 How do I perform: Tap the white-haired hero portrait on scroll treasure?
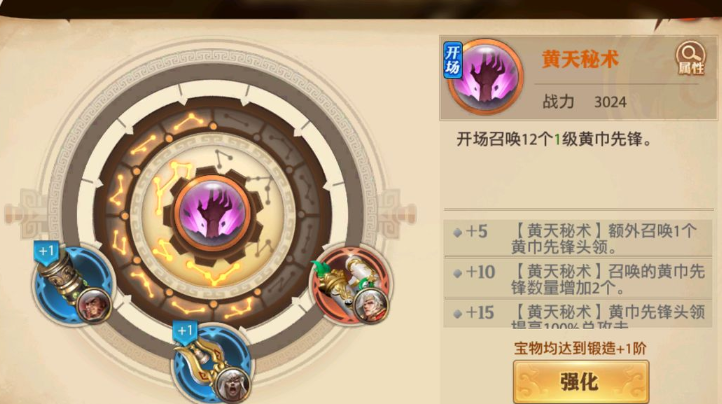[371, 305]
